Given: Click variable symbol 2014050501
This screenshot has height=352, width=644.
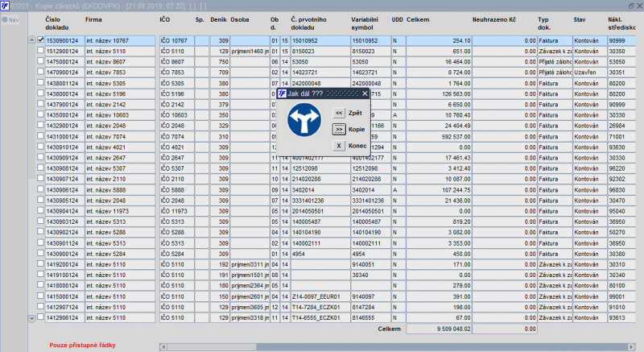Looking at the screenshot, I should click(371, 211).
